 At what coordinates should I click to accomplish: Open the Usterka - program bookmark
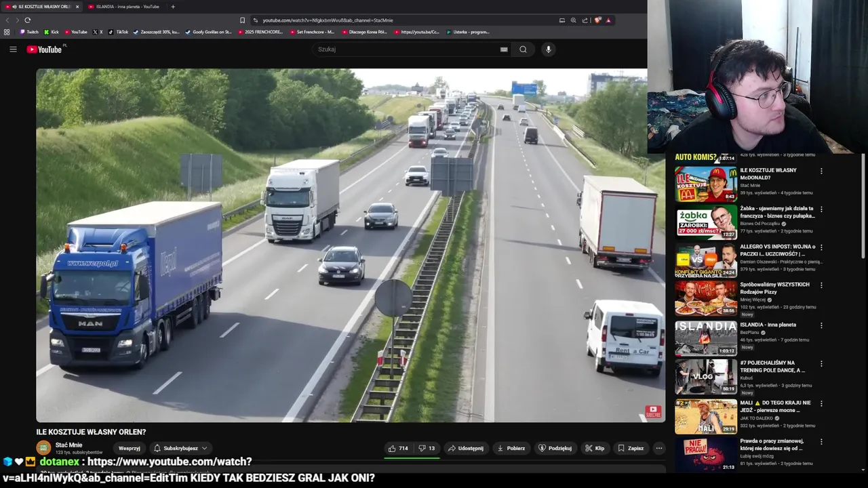pos(468,32)
